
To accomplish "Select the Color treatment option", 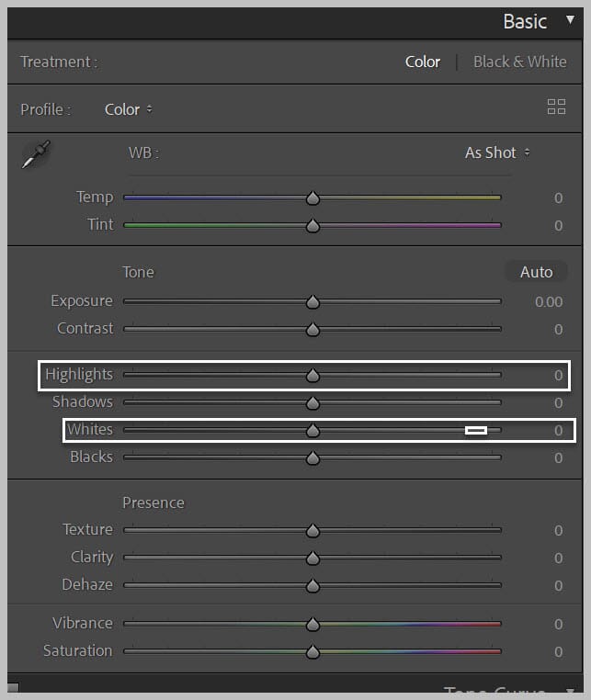I will click(x=423, y=62).
